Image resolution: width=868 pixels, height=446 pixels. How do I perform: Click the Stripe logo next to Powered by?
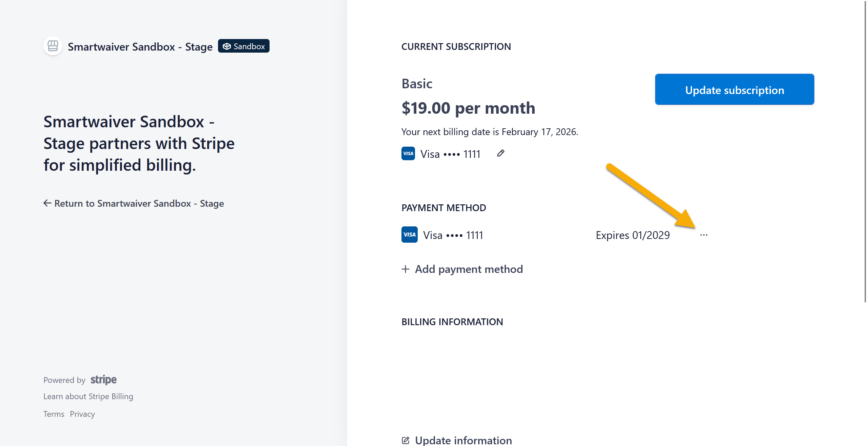click(x=103, y=379)
